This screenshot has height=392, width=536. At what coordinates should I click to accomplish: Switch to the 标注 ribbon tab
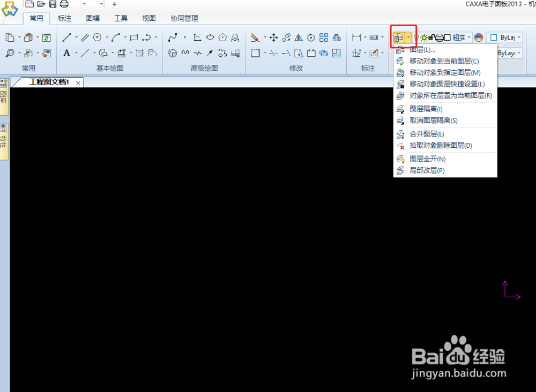pyautogui.click(x=65, y=18)
